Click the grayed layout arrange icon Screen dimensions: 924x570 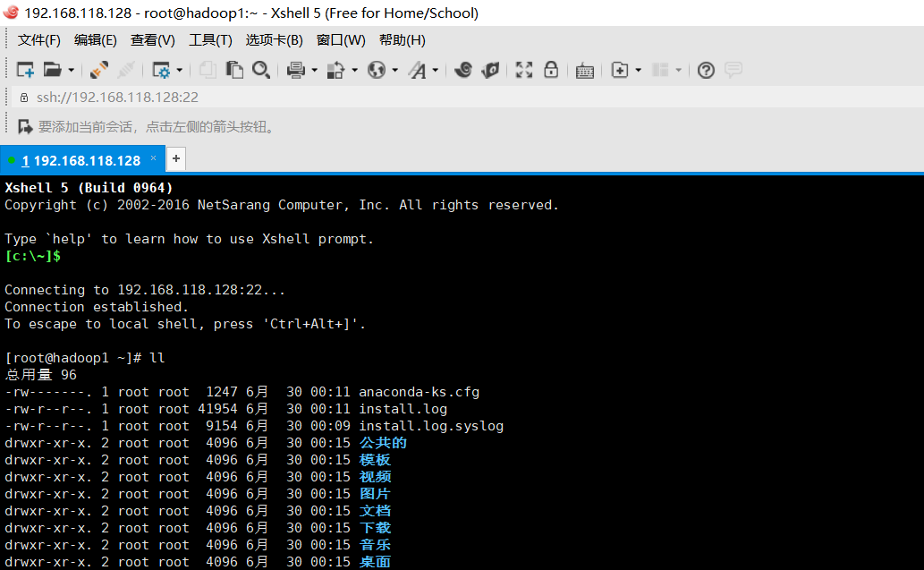pyautogui.click(x=660, y=70)
